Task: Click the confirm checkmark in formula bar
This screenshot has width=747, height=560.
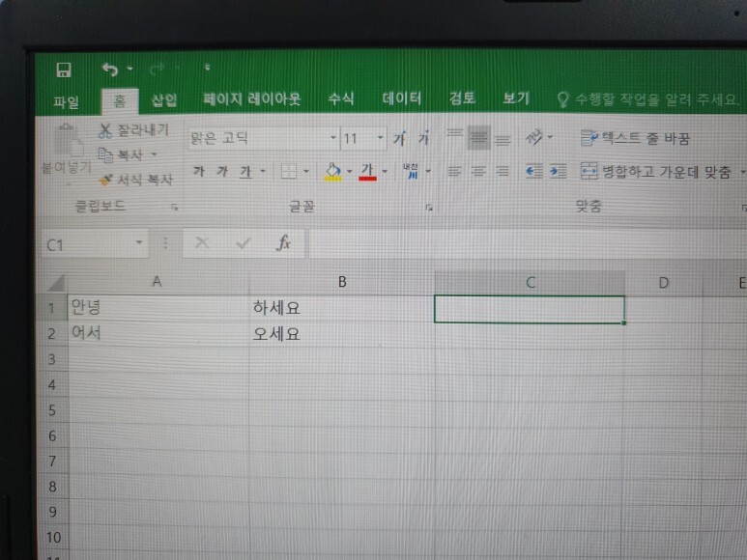Action: [243, 243]
